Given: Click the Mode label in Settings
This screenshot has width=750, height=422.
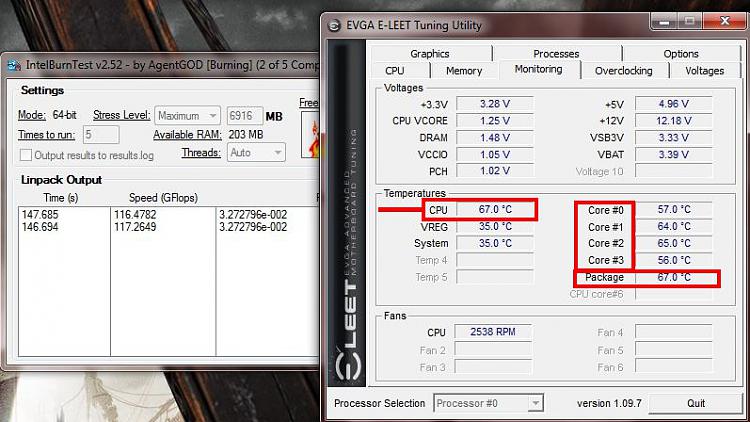Looking at the screenshot, I should 32,115.
